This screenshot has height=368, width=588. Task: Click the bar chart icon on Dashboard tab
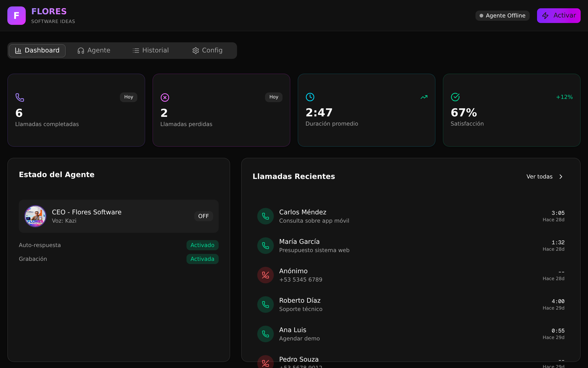(18, 51)
